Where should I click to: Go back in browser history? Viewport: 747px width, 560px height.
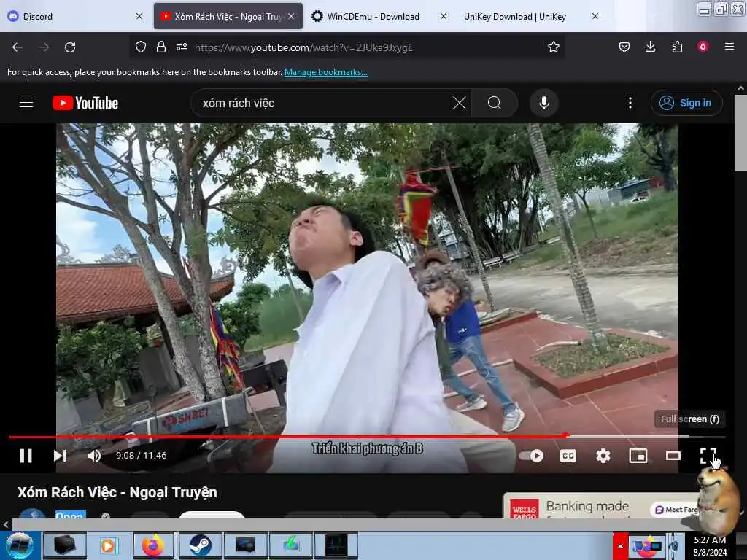tap(18, 47)
